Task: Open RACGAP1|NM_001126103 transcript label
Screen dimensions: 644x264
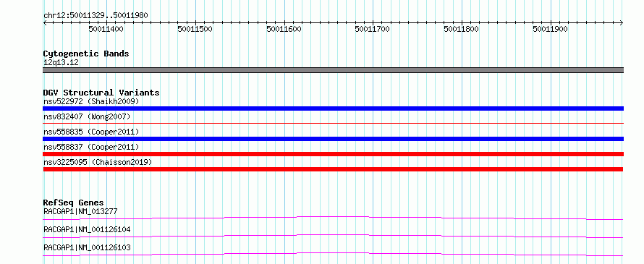Action: [x=87, y=248]
